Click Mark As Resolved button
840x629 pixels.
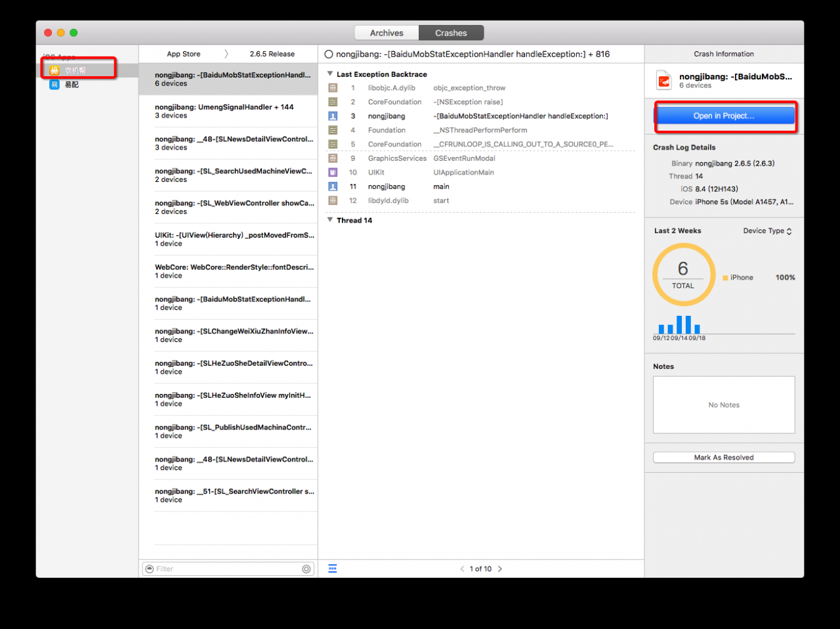(x=724, y=458)
